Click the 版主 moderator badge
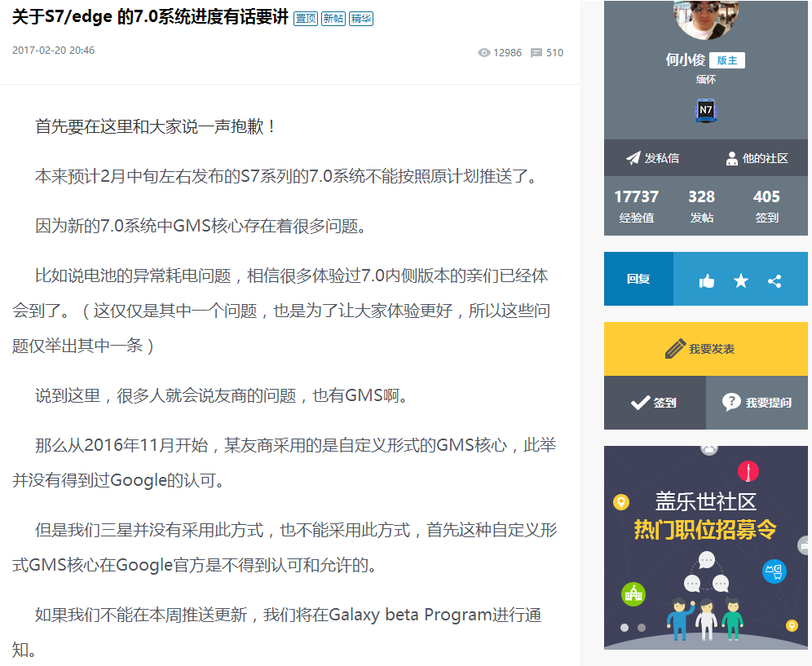Image resolution: width=812 pixels, height=666 pixels. click(x=727, y=60)
